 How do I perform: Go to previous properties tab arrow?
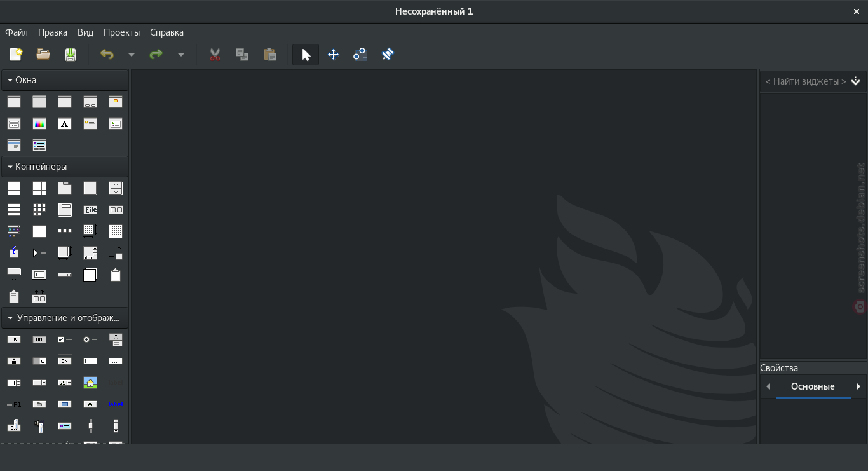point(768,386)
